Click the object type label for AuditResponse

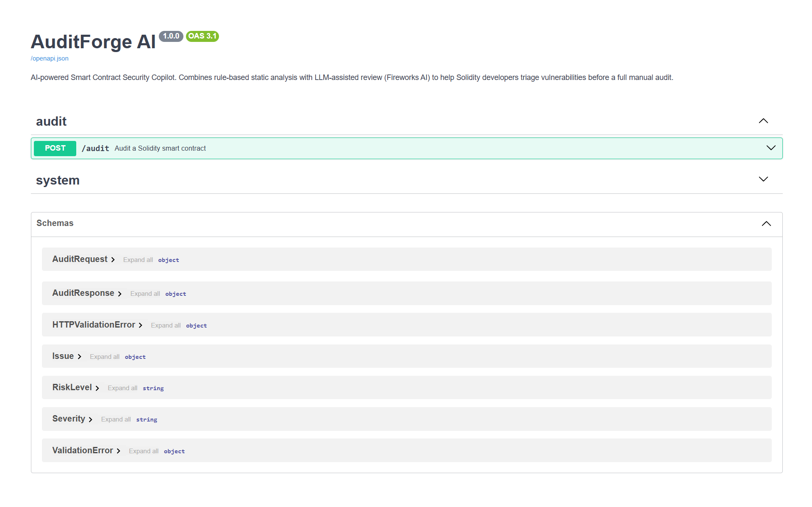pos(176,294)
